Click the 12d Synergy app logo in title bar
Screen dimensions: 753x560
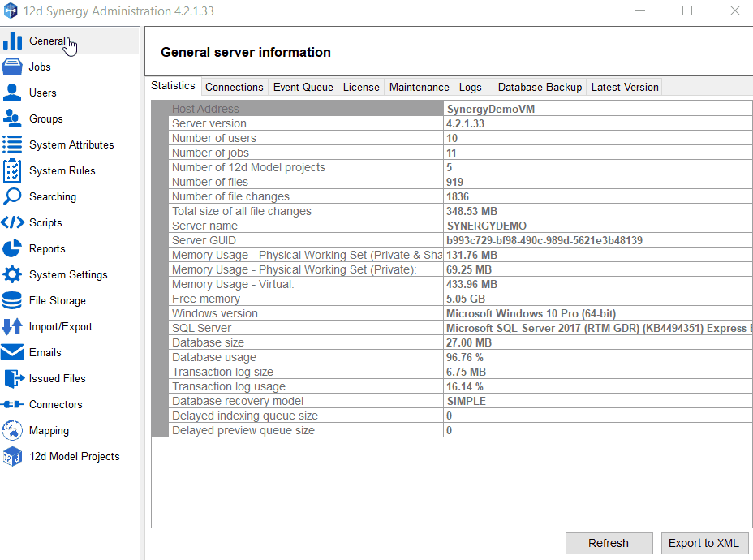pos(11,11)
